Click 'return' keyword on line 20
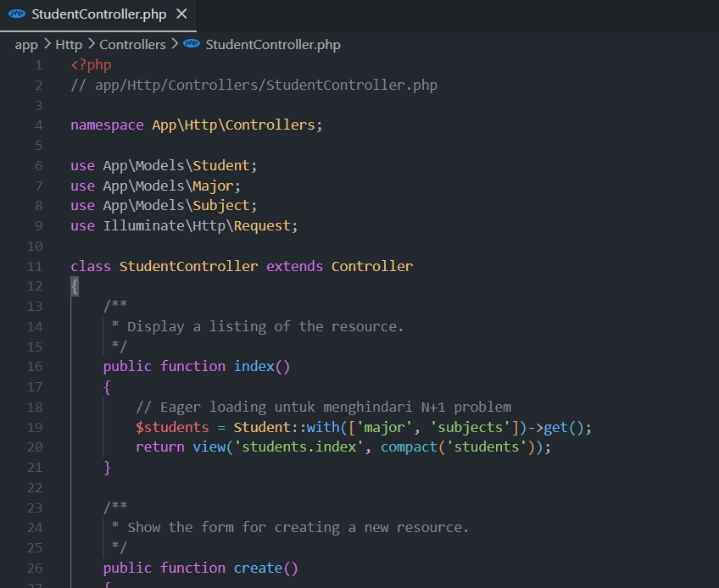Viewport: 719px width, 588px height. pos(159,447)
